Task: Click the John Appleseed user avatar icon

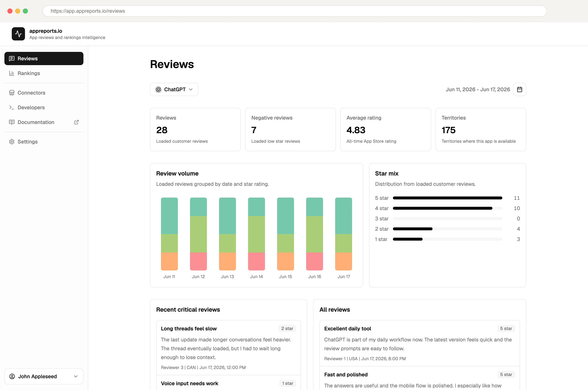Action: (12, 376)
